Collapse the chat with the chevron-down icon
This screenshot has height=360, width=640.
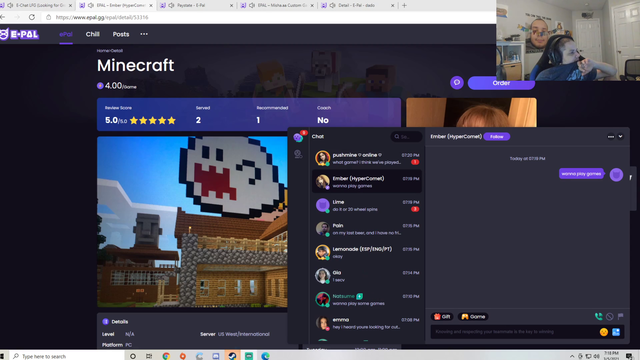(x=620, y=137)
